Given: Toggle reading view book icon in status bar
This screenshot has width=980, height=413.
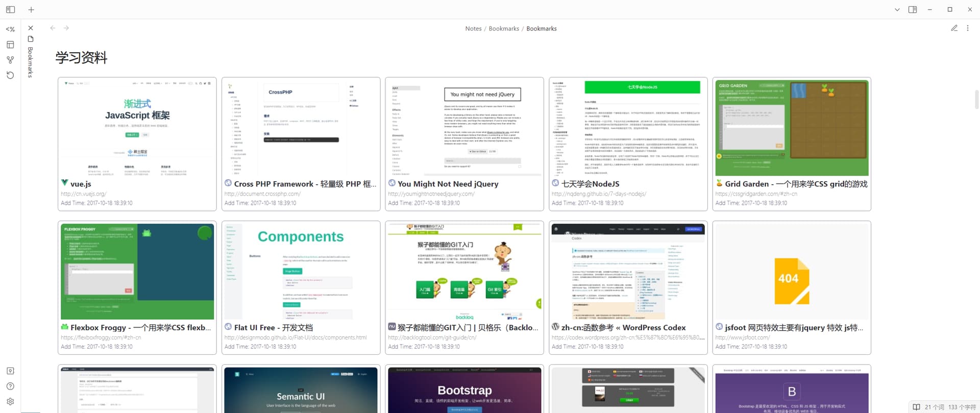Looking at the screenshot, I should pos(916,407).
